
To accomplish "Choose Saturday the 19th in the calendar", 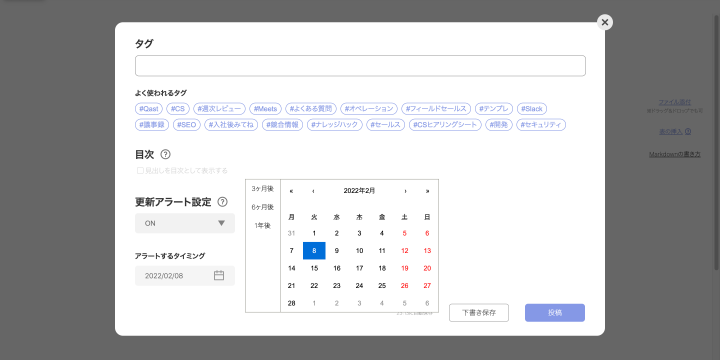I will (x=405, y=268).
